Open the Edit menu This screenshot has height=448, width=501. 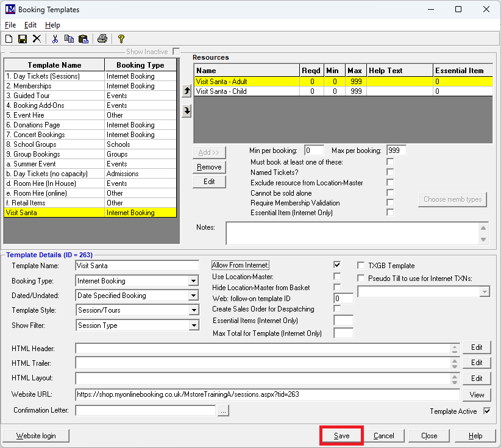click(x=30, y=25)
